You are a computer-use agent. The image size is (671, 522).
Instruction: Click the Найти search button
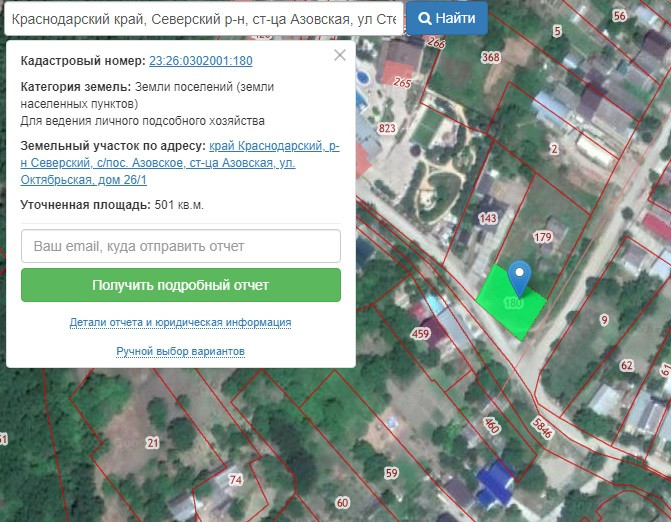click(447, 18)
